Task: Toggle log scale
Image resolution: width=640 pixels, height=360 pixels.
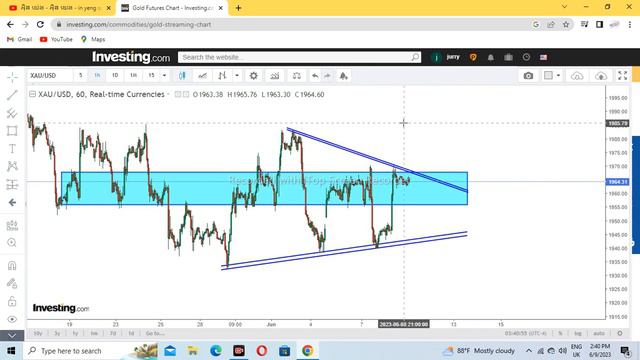Action: pos(578,333)
